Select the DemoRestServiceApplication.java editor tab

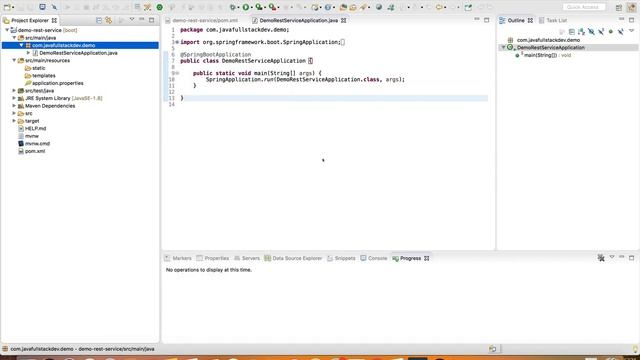point(298,20)
